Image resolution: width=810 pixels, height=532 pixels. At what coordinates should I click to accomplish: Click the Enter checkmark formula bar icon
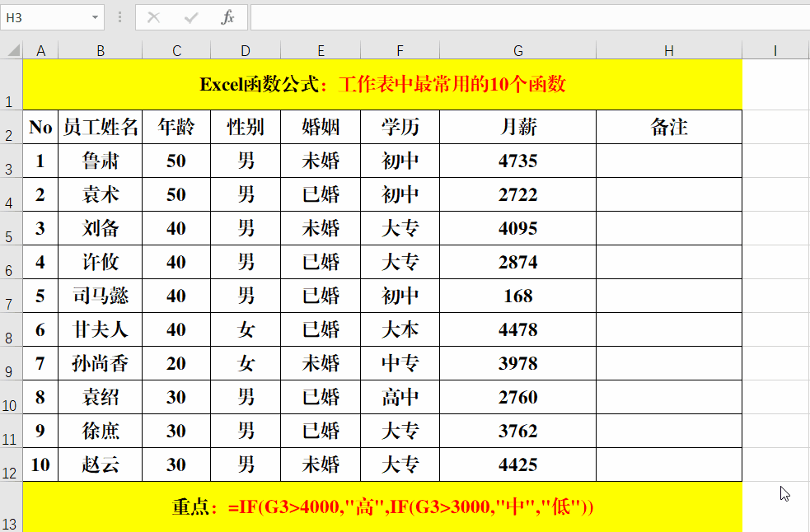(191, 17)
